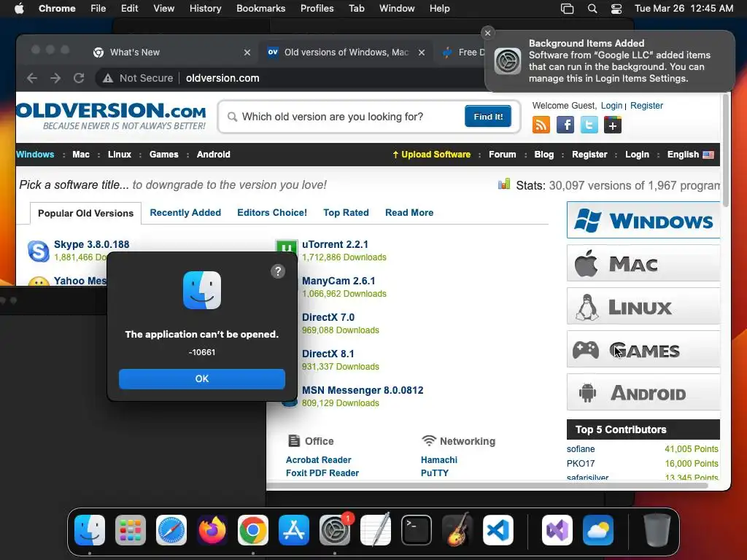The image size is (747, 560).
Task: Switch to Editors Choice! tab
Action: [272, 212]
